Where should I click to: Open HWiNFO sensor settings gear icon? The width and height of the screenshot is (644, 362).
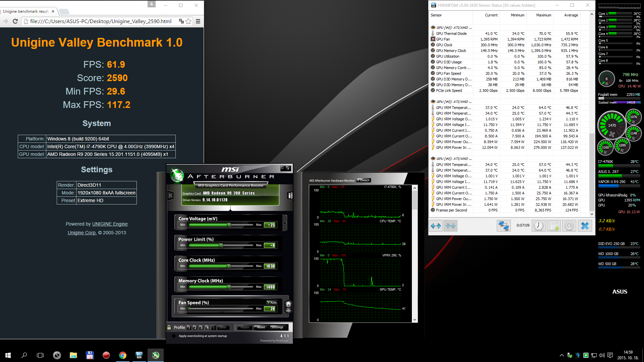click(x=569, y=226)
